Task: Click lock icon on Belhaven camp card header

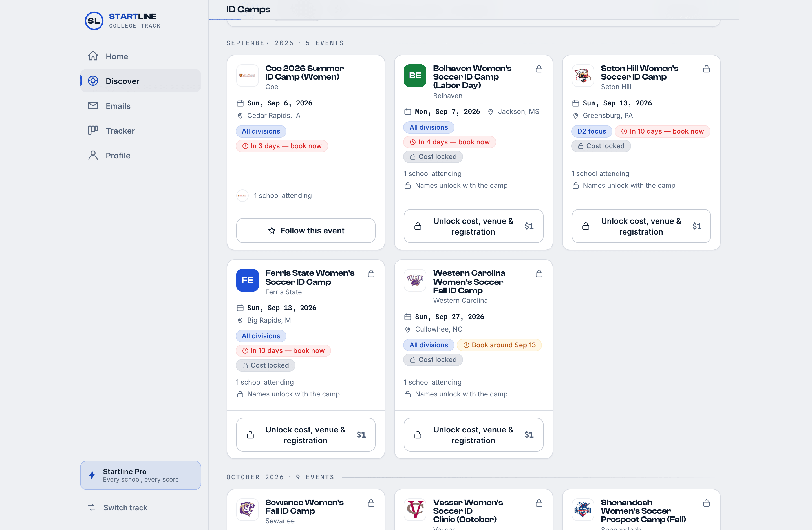Action: 539,69
